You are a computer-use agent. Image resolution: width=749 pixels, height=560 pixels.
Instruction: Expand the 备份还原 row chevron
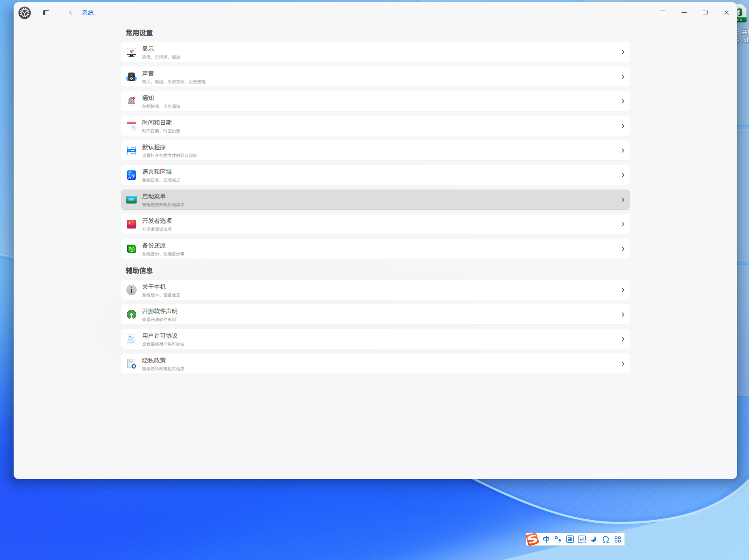(623, 249)
